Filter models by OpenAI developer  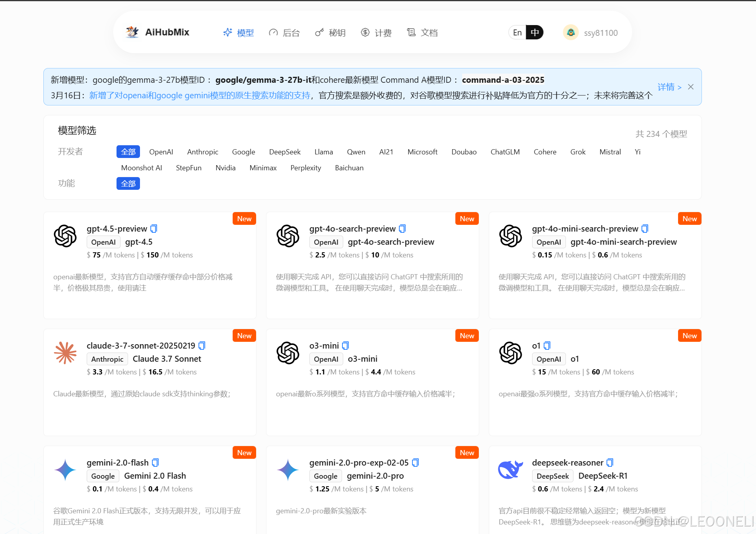pos(161,152)
